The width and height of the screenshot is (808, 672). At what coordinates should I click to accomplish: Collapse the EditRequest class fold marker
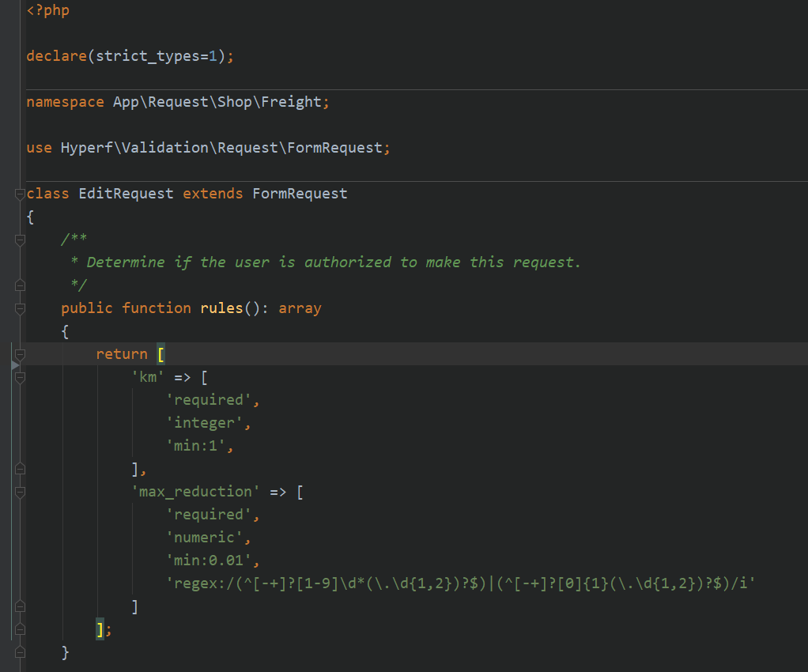tap(20, 194)
